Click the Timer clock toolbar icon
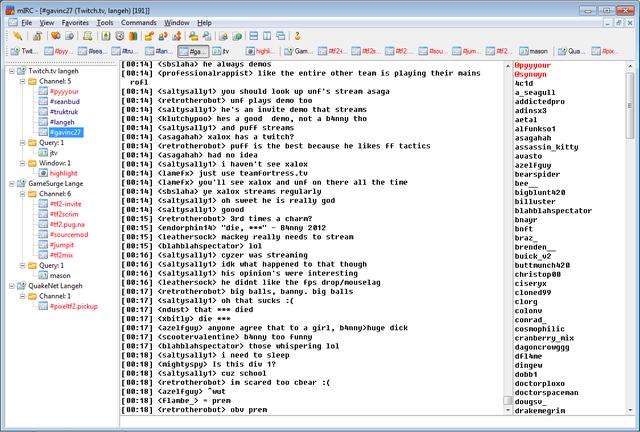This screenshot has width=640, height=432. coord(119,35)
